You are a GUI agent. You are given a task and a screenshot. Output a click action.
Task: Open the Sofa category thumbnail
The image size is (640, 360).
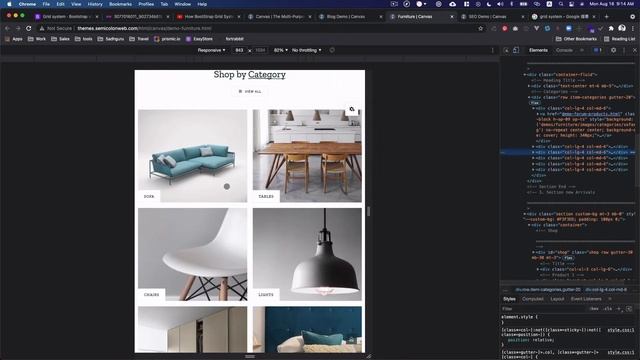tap(192, 156)
